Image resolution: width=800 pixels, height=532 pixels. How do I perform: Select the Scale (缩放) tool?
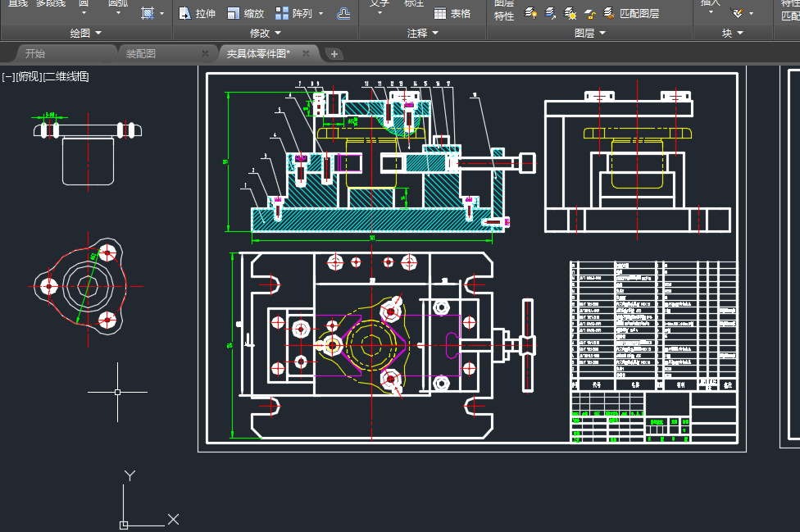(x=244, y=13)
